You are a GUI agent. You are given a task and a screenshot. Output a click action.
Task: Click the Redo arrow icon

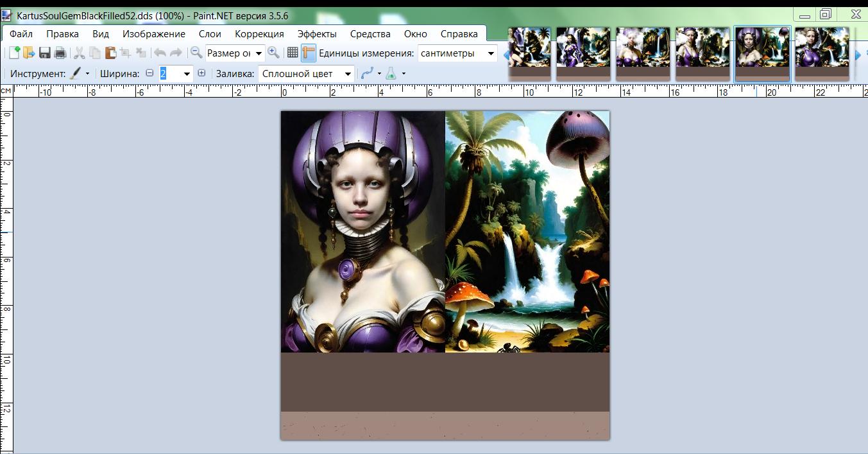pos(176,53)
